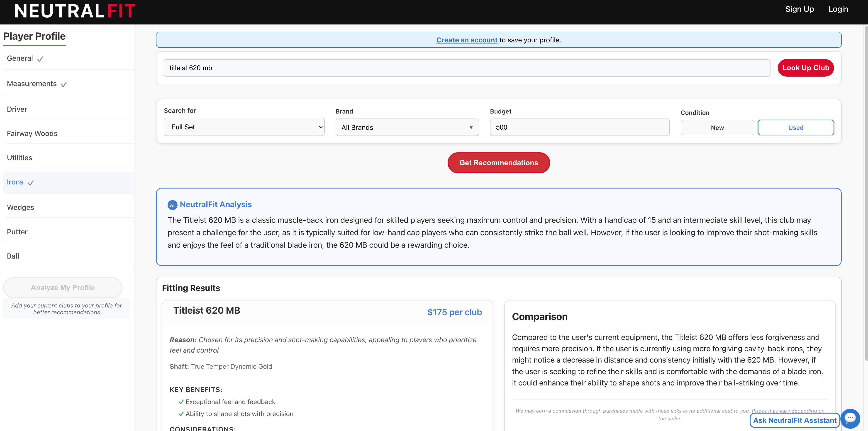This screenshot has width=868, height=431.
Task: Click the NeutralFit logo in header
Action: click(75, 11)
